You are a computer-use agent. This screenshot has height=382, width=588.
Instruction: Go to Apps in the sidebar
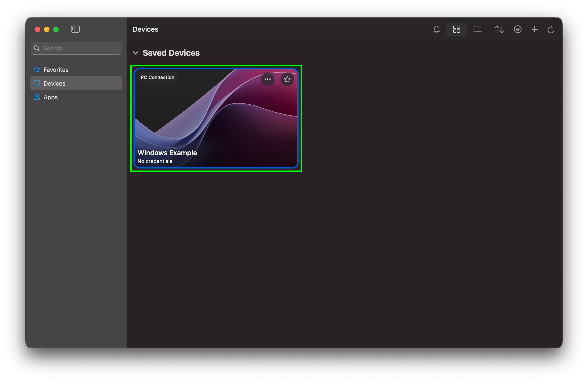[50, 97]
